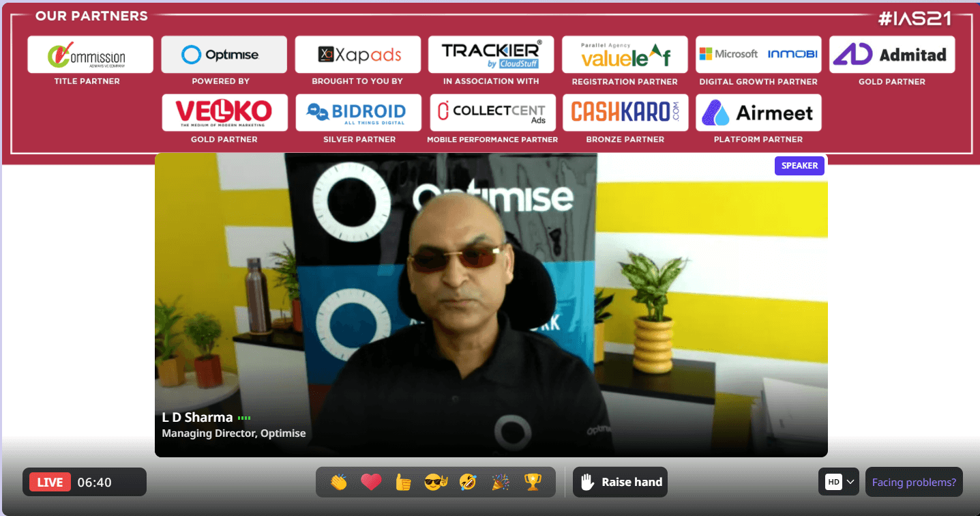Send the thumbs up reaction
Screen dimensions: 980x516
(x=404, y=483)
